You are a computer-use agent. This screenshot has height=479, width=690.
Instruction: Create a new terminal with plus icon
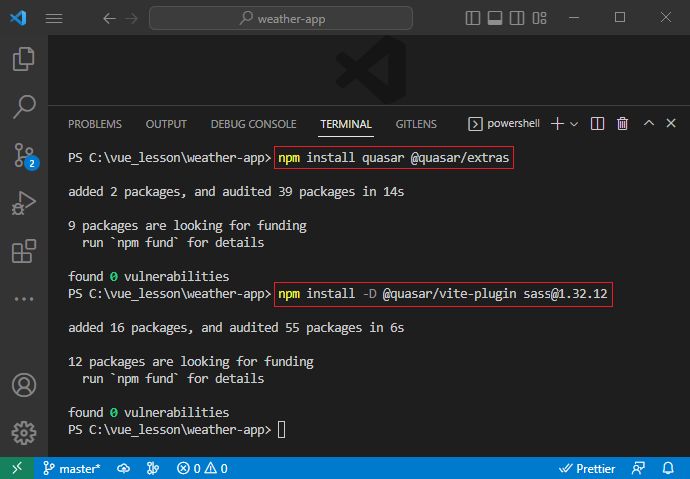(x=557, y=124)
